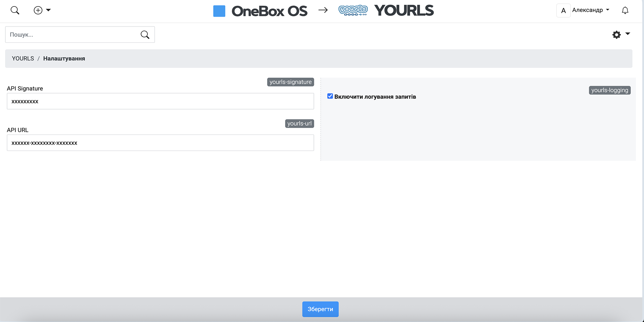Image resolution: width=644 pixels, height=322 pixels.
Task: Click the blue OneBox OS square logo
Action: (219, 11)
